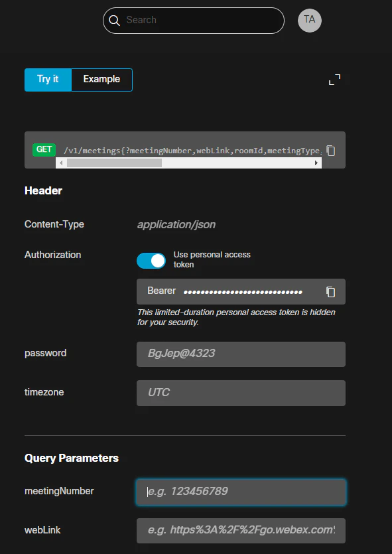Copy the Bearer token
The width and height of the screenshot is (392, 554).
(x=330, y=292)
